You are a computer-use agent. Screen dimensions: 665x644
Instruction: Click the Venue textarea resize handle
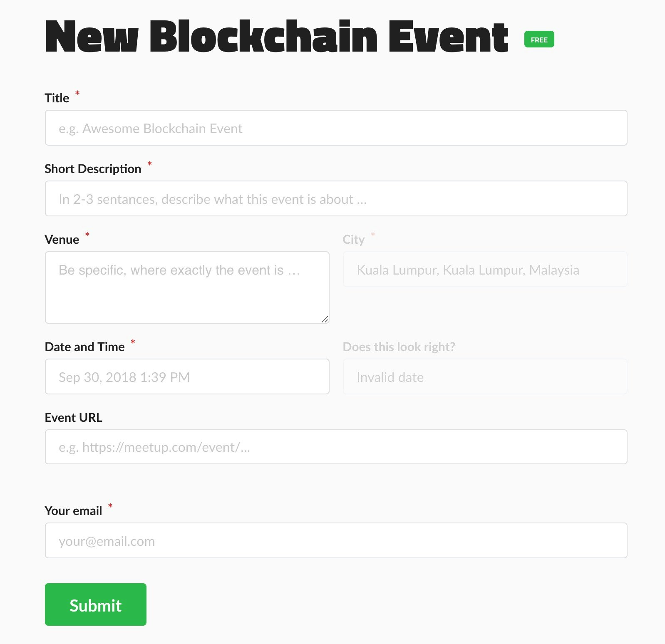325,319
